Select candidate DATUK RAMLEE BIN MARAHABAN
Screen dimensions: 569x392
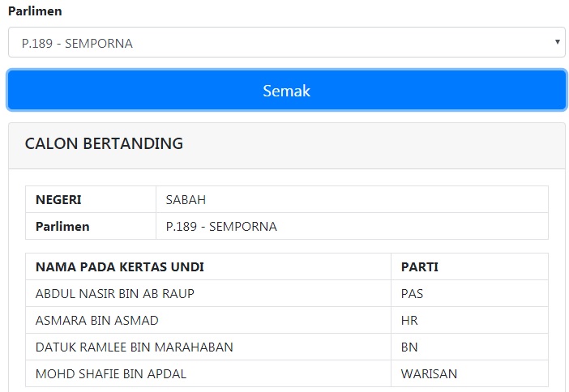134,347
